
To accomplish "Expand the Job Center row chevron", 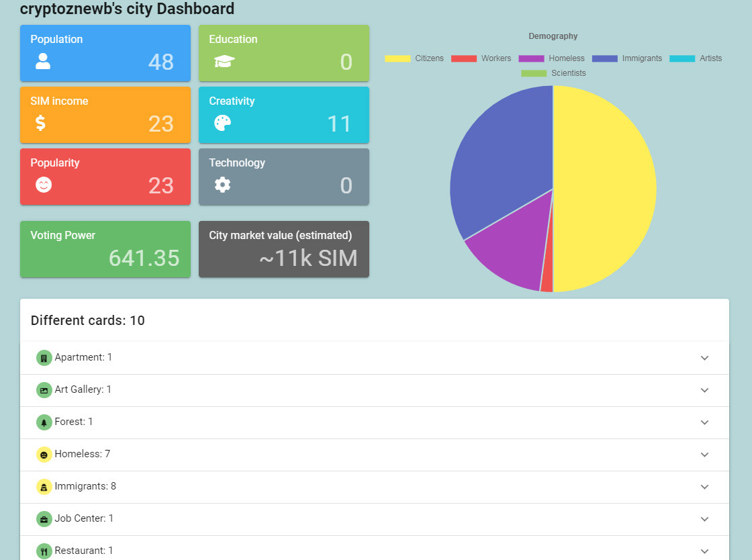I will click(x=704, y=519).
